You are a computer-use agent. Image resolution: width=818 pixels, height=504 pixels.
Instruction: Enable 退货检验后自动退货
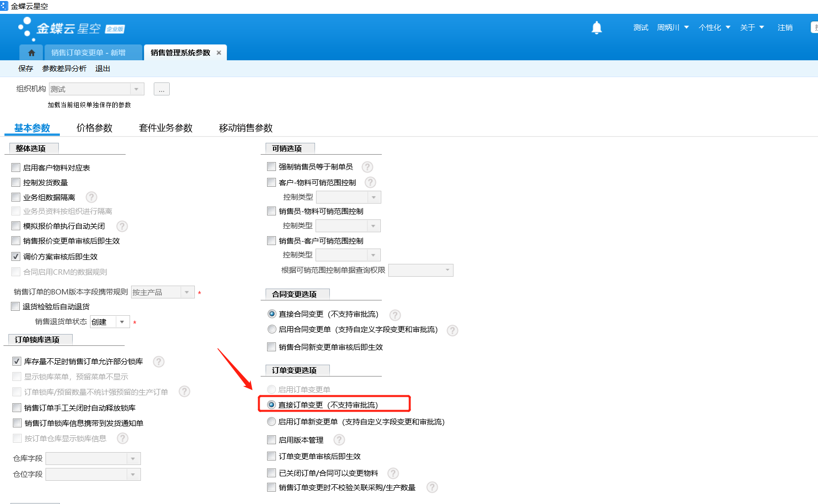(x=15, y=306)
